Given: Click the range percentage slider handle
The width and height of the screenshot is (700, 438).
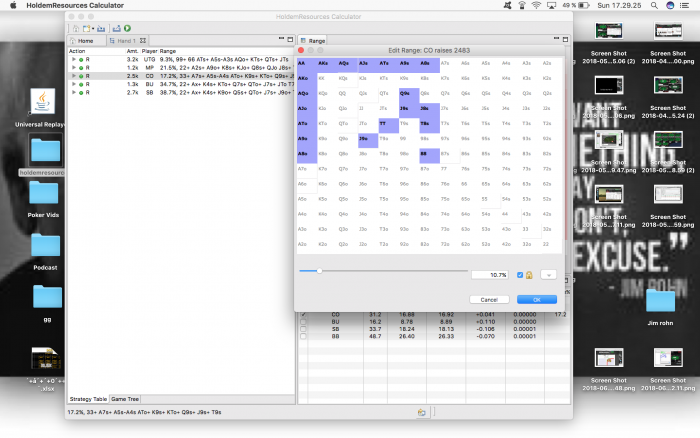Looking at the screenshot, I should point(319,271).
